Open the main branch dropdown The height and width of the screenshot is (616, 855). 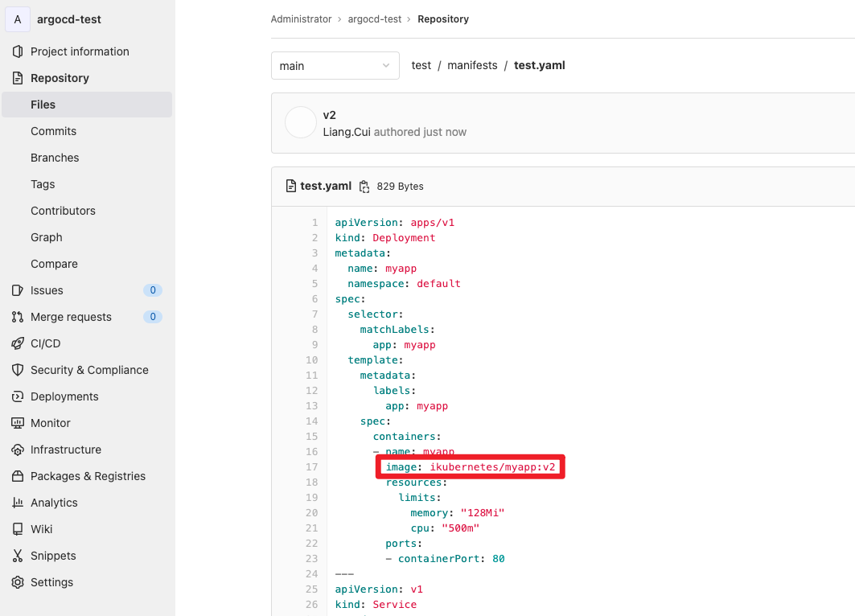335,66
